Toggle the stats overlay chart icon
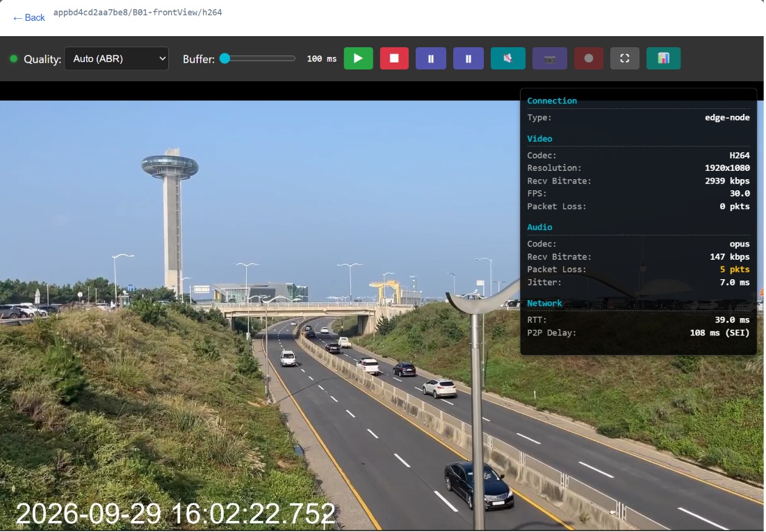 pyautogui.click(x=663, y=58)
